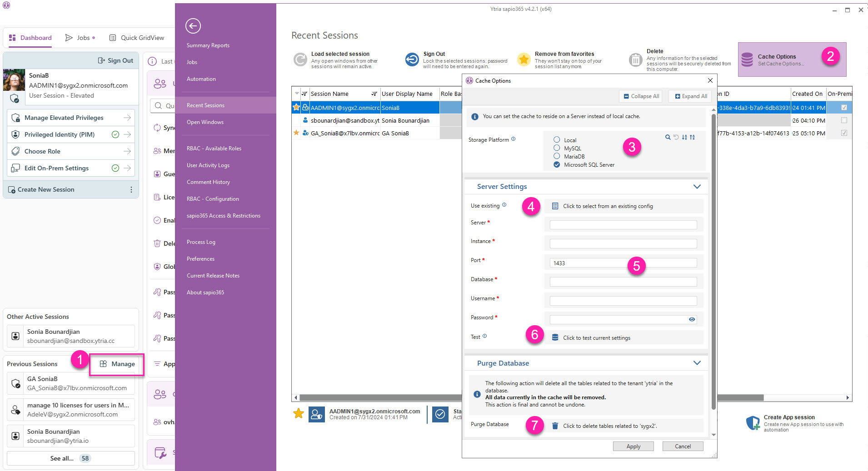Click the Apply button

pos(633,446)
